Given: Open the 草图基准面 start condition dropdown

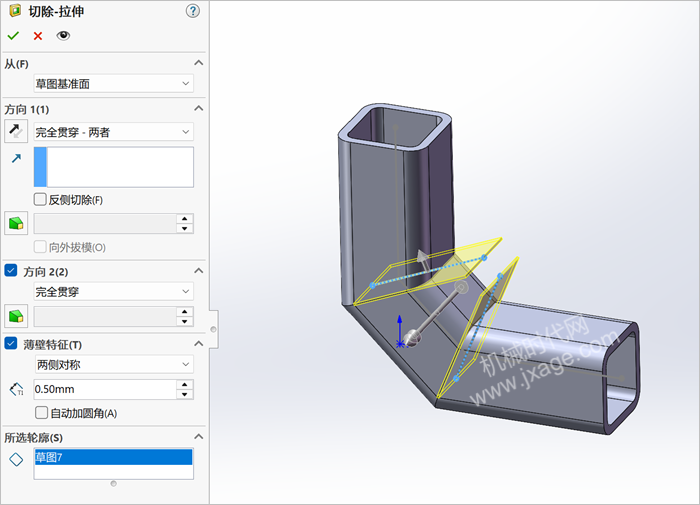Looking at the screenshot, I should (114, 83).
